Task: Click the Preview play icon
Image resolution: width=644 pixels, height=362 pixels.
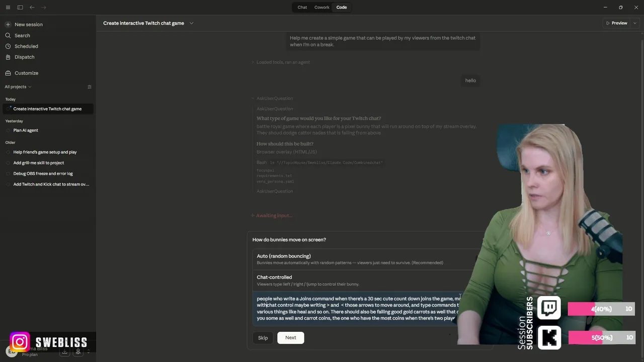Action: 608,23
